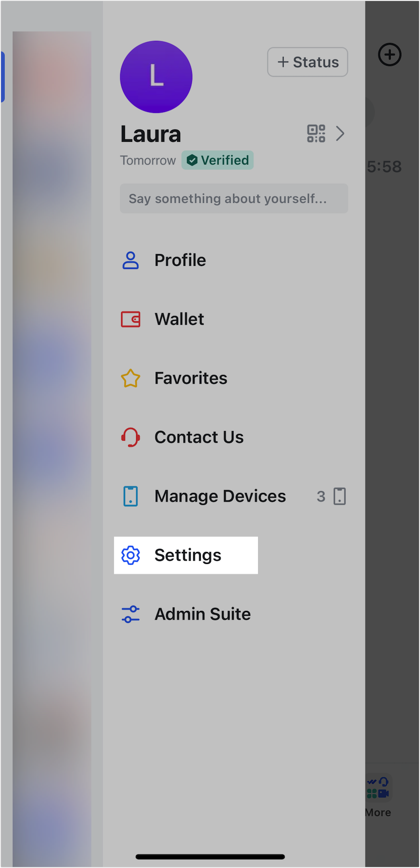Click the device count phone icon
420x868 pixels.
(x=340, y=496)
